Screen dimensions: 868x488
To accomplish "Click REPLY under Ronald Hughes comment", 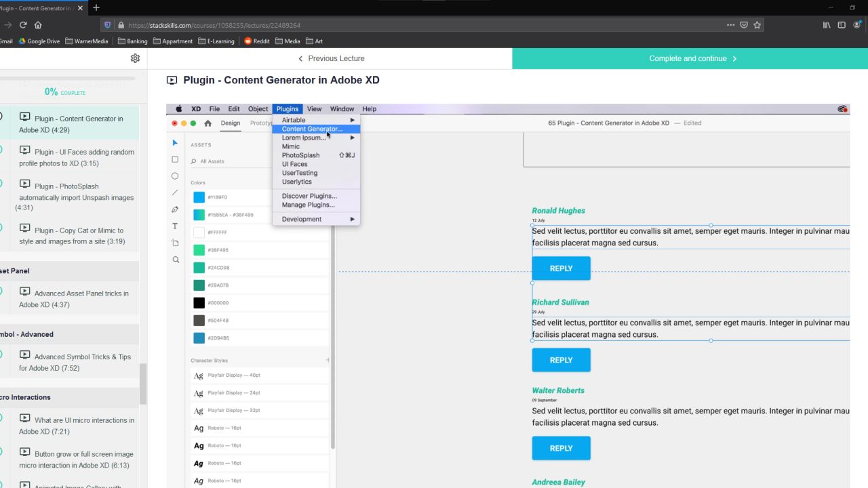I will [561, 268].
